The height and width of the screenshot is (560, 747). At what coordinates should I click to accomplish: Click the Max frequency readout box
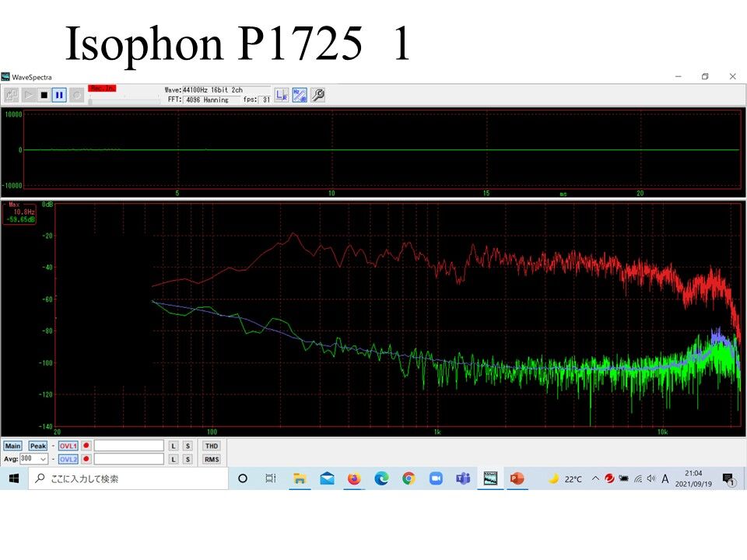point(19,212)
